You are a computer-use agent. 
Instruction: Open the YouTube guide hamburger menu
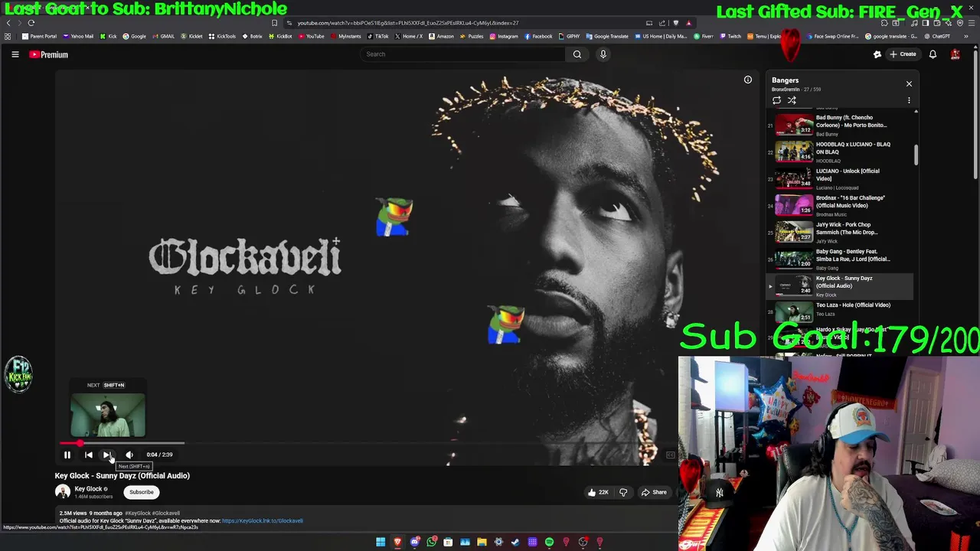coord(15,54)
